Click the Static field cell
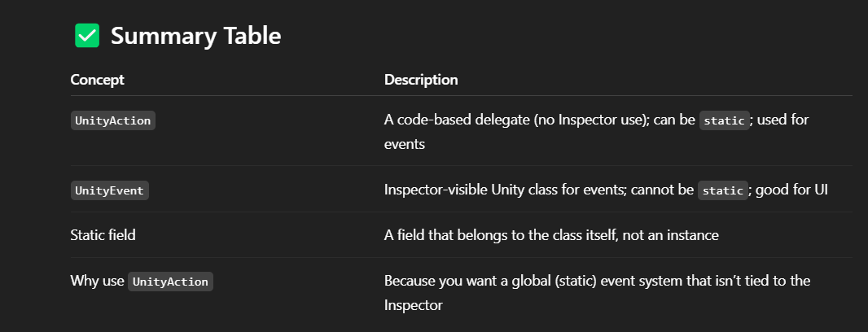Screen dimensions: 868x332 [103, 235]
